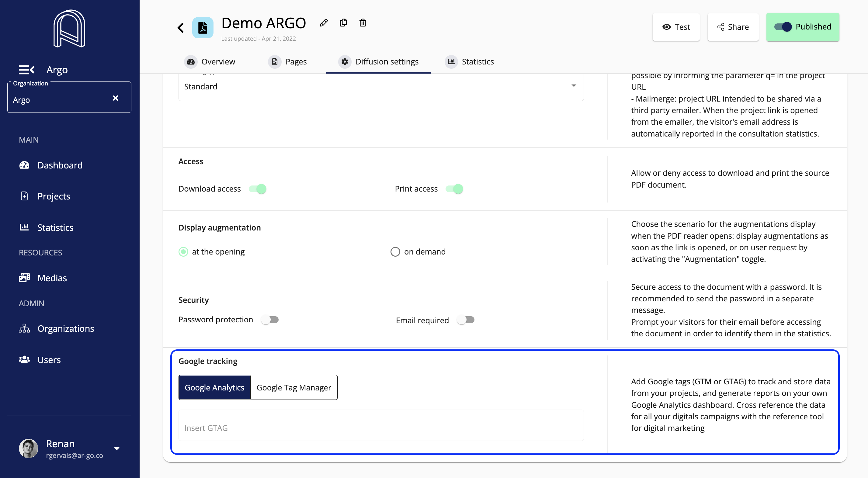
Task: Click the Demo ARGO title
Action: coord(263,23)
